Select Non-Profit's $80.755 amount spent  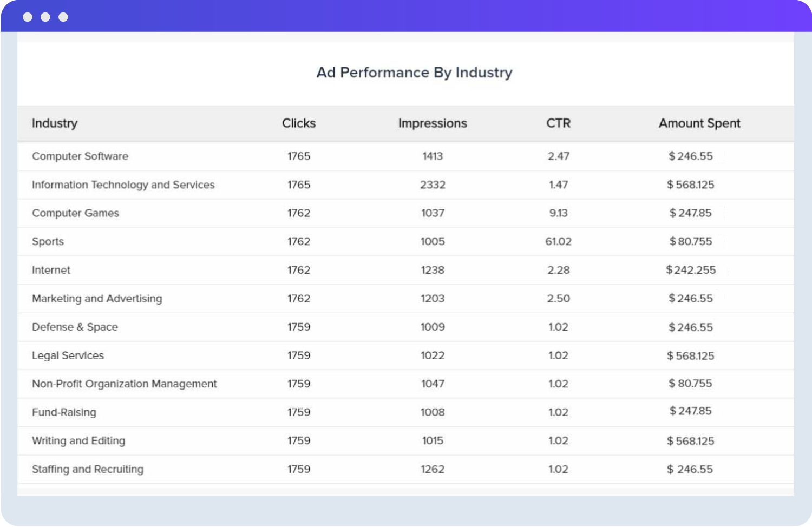(x=691, y=384)
